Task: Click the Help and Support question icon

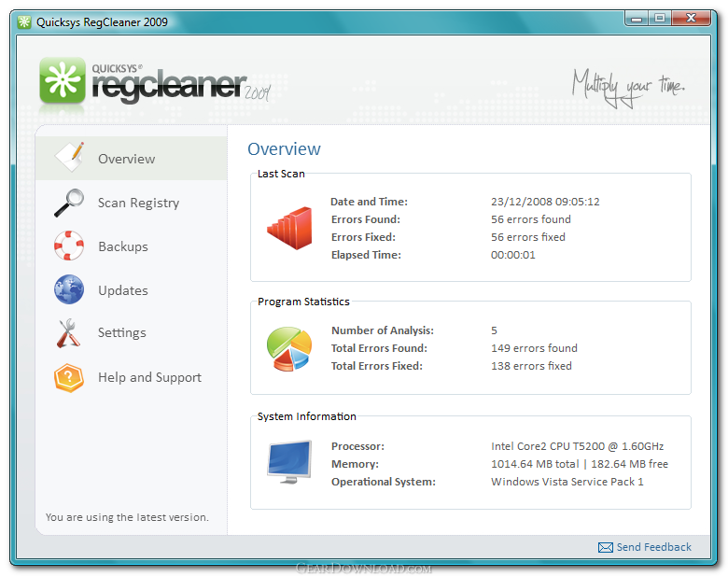Action: (x=69, y=378)
